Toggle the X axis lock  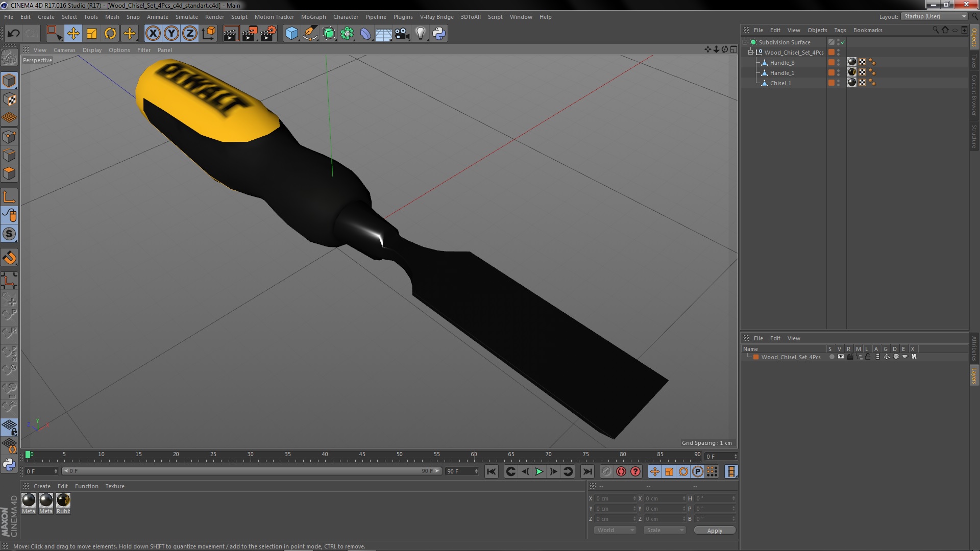[x=153, y=34]
